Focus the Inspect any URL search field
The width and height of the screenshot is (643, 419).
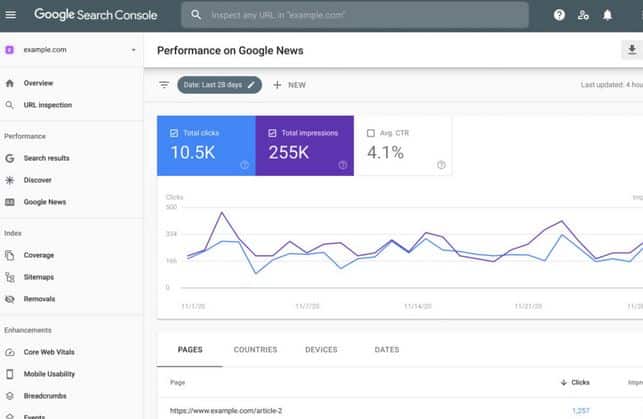point(355,15)
